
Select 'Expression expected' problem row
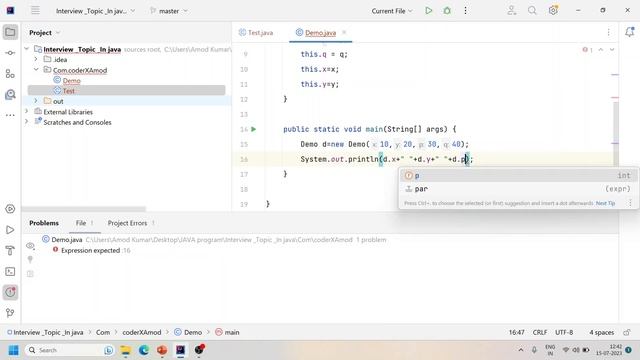96,250
